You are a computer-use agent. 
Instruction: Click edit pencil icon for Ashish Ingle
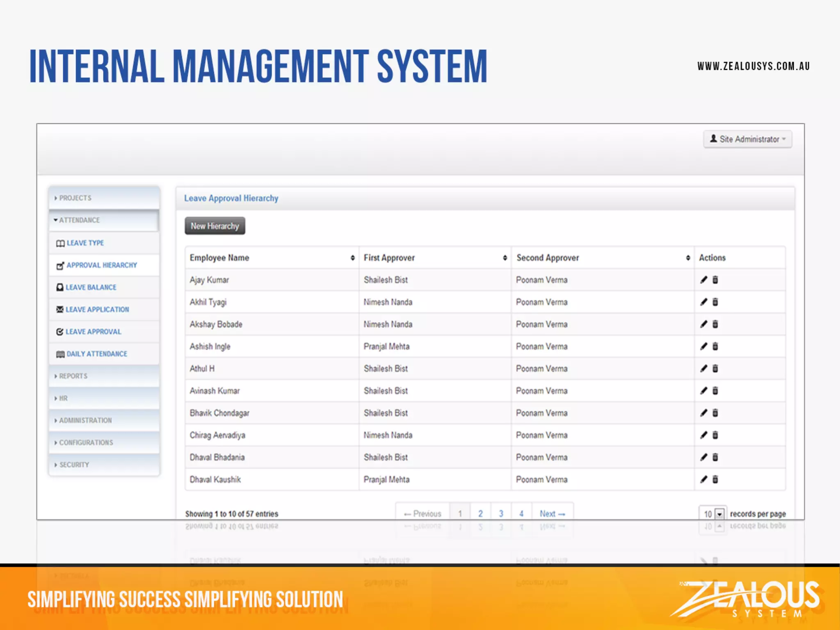704,346
